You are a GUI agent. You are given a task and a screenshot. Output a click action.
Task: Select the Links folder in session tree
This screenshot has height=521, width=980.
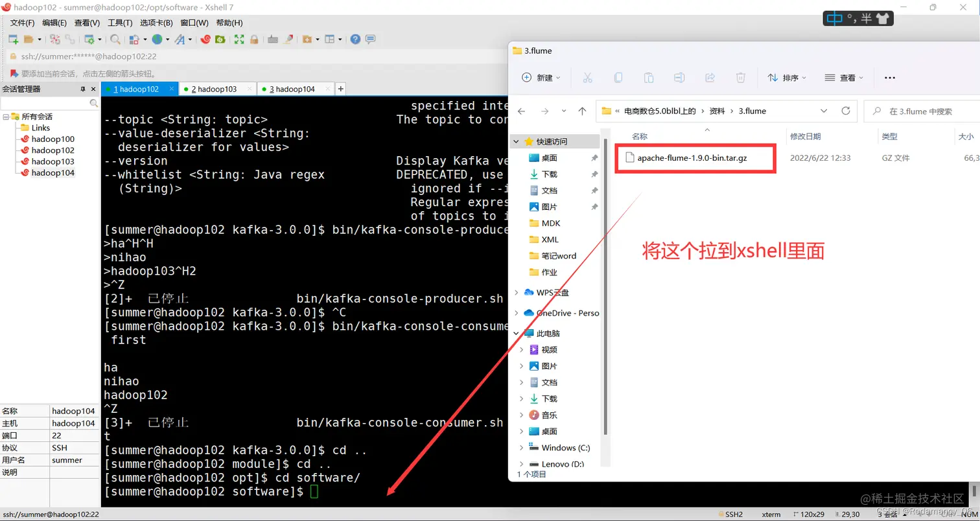41,128
